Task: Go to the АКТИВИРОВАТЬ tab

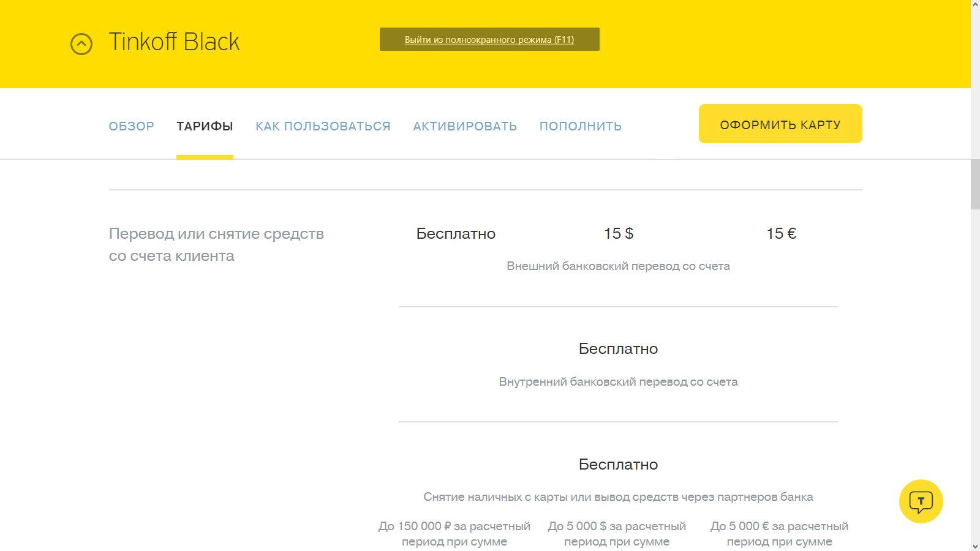Action: click(x=465, y=126)
